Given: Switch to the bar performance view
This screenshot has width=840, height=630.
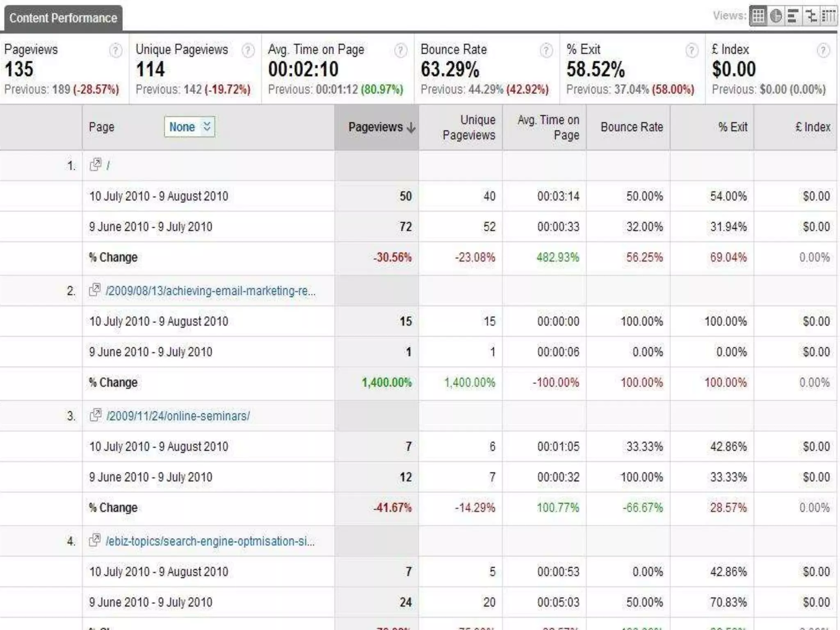Looking at the screenshot, I should (x=793, y=16).
